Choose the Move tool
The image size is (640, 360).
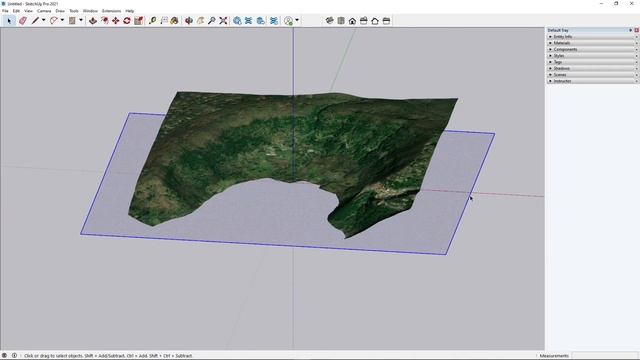[116, 20]
